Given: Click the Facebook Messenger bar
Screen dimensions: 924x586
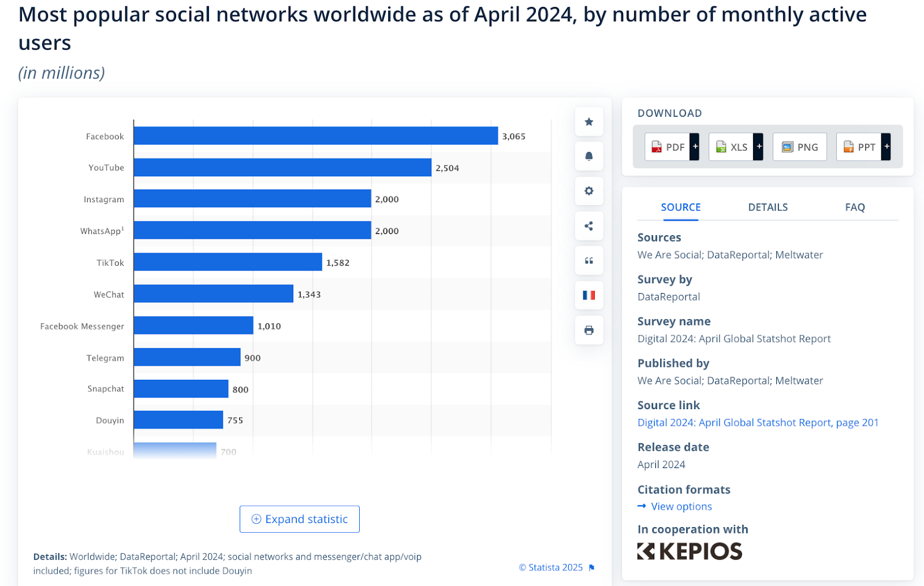Looking at the screenshot, I should (193, 325).
